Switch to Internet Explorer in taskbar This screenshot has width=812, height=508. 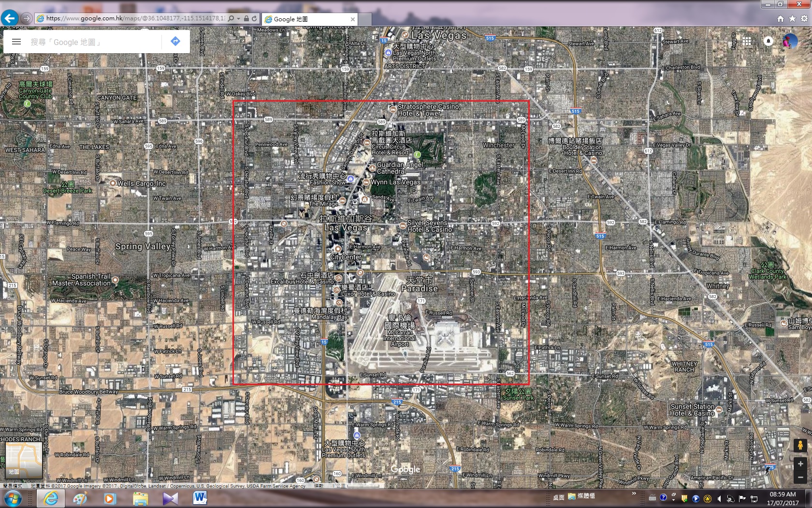point(50,498)
